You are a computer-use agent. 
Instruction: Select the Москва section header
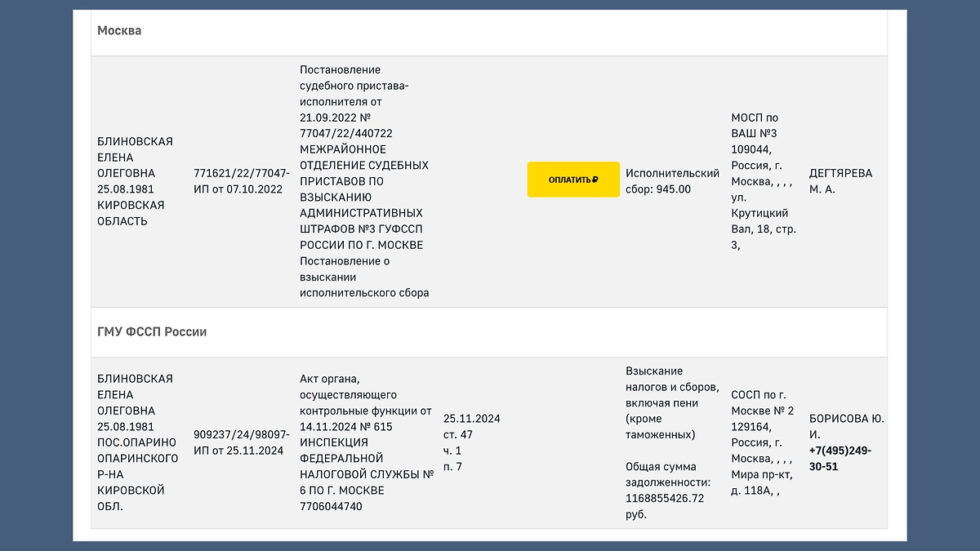[119, 30]
